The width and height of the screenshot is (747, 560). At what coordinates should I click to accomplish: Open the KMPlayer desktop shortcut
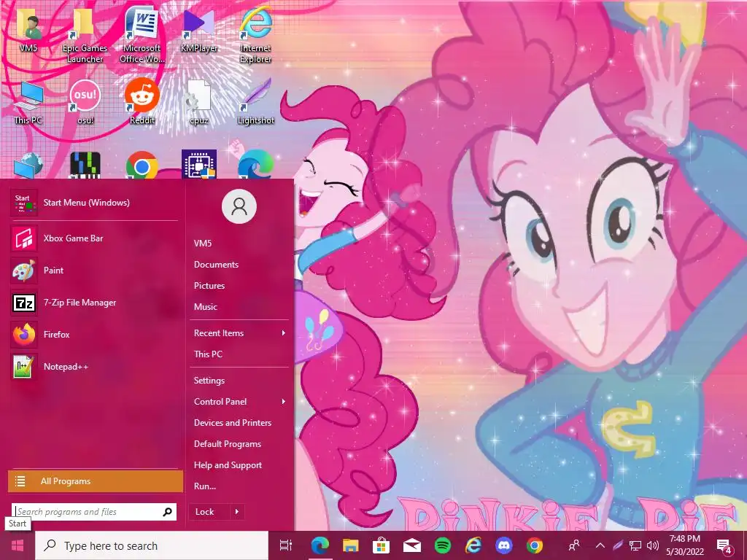tap(198, 31)
